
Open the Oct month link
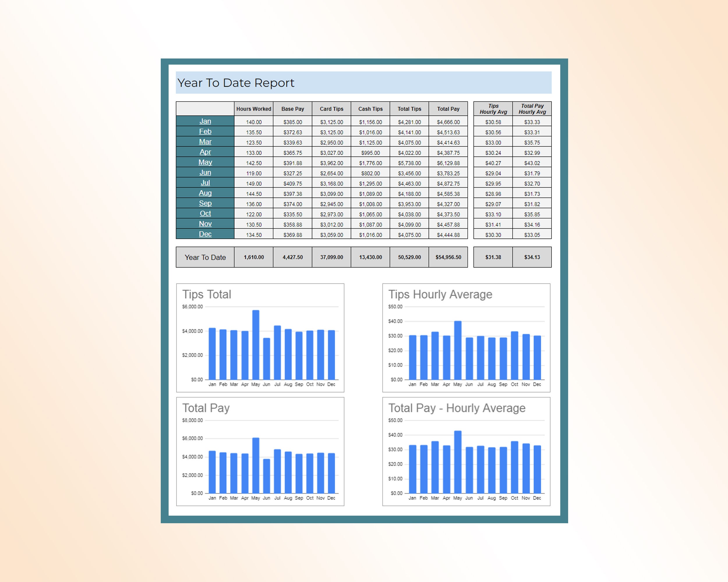coord(205,214)
